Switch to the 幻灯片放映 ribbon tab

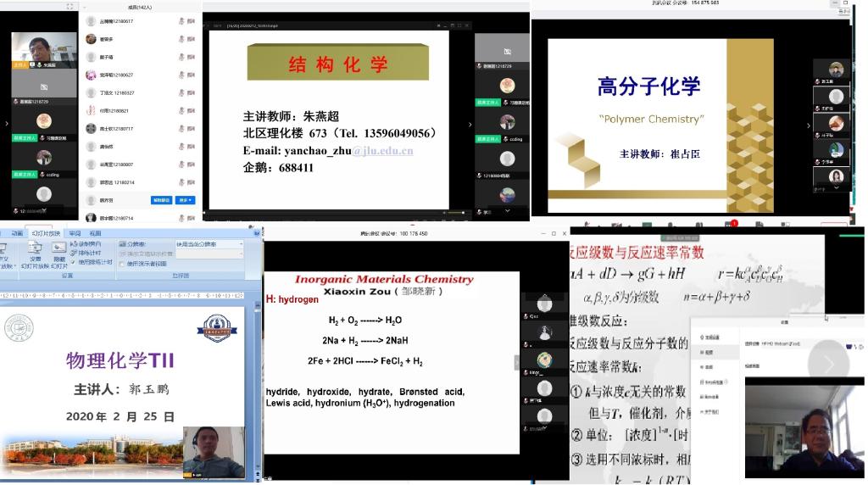(x=46, y=233)
